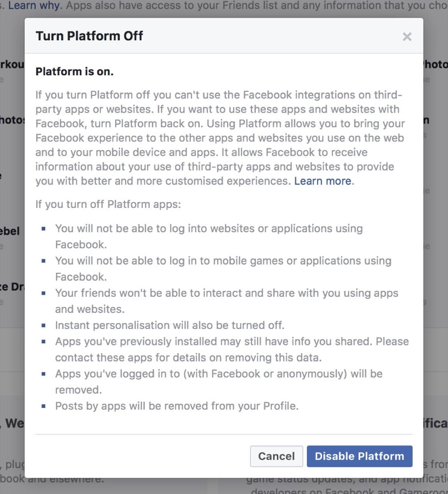Click 'If you turn off Platform apps:' text
Screen dimensions: 448x494
(108, 204)
